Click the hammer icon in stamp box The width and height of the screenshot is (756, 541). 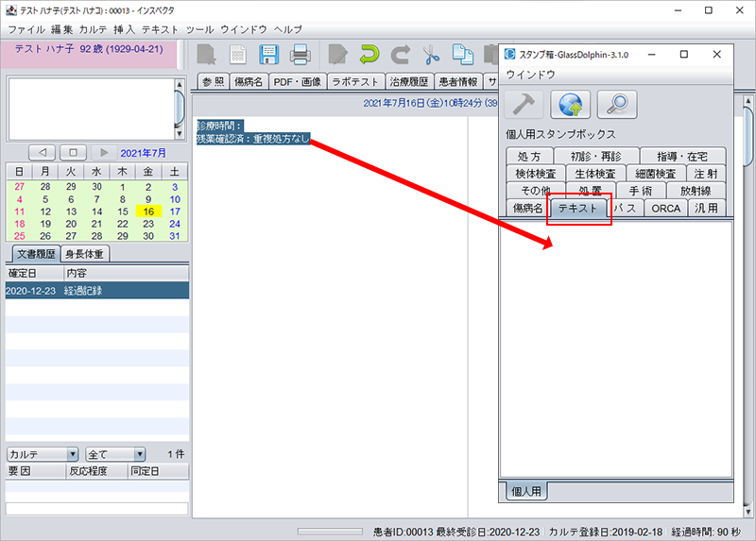(x=524, y=105)
